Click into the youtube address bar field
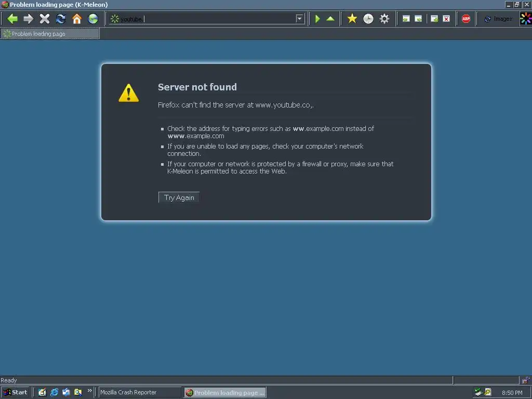532x399 pixels. pyautogui.click(x=208, y=19)
